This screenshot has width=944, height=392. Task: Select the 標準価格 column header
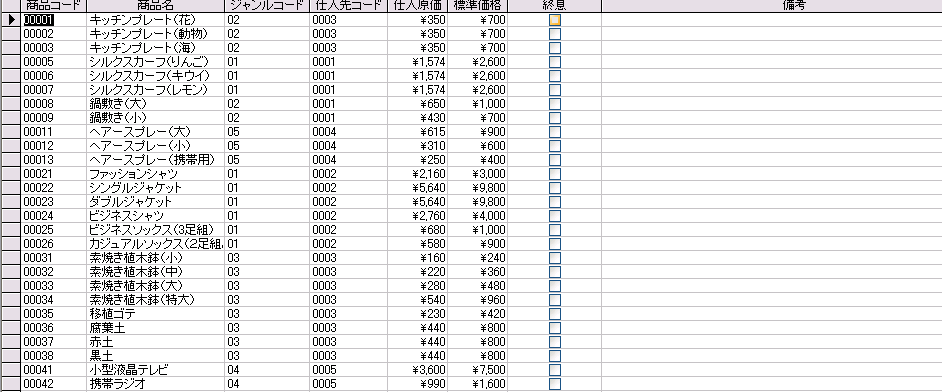tap(477, 6)
